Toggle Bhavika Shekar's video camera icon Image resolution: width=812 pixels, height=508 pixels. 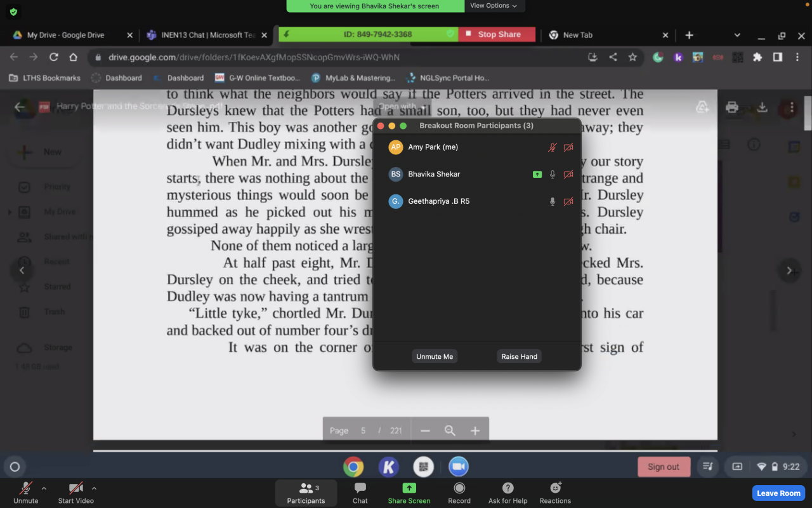pos(568,174)
